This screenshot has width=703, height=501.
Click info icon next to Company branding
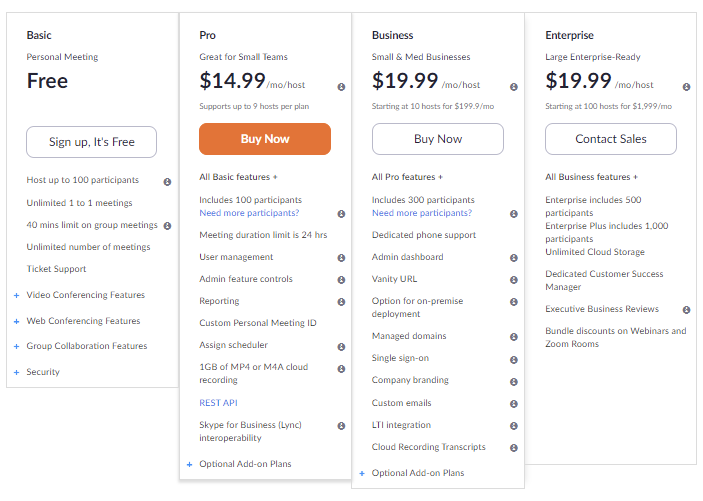(514, 380)
